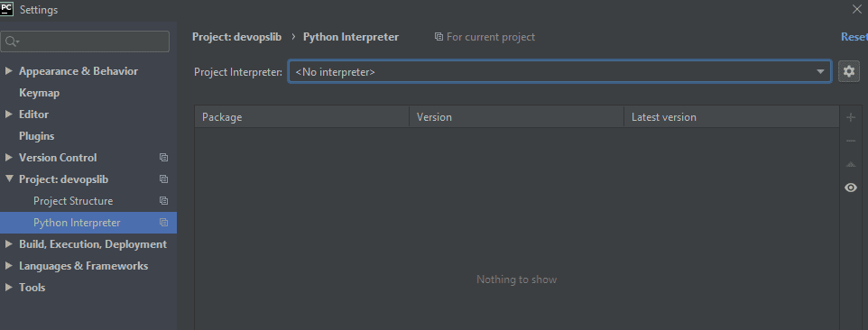Viewport: 868px width, 330px height.
Task: Click project icon beside Python Interpreter row
Action: (163, 222)
